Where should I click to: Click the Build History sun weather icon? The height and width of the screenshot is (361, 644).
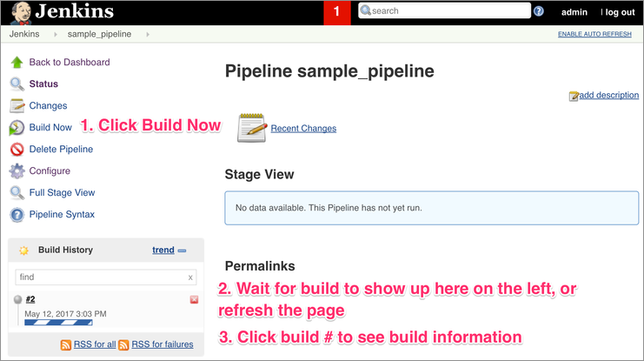tap(23, 251)
